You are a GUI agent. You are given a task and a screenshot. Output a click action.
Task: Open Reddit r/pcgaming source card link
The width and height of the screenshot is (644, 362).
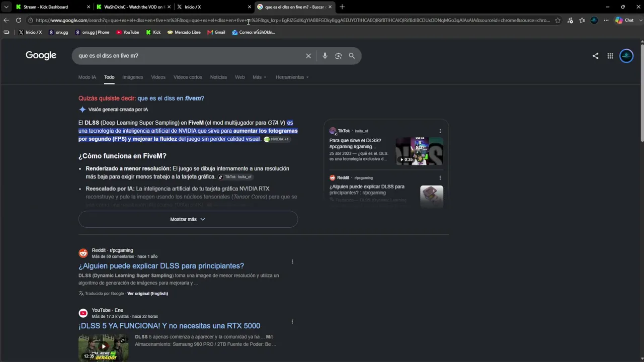(367, 190)
